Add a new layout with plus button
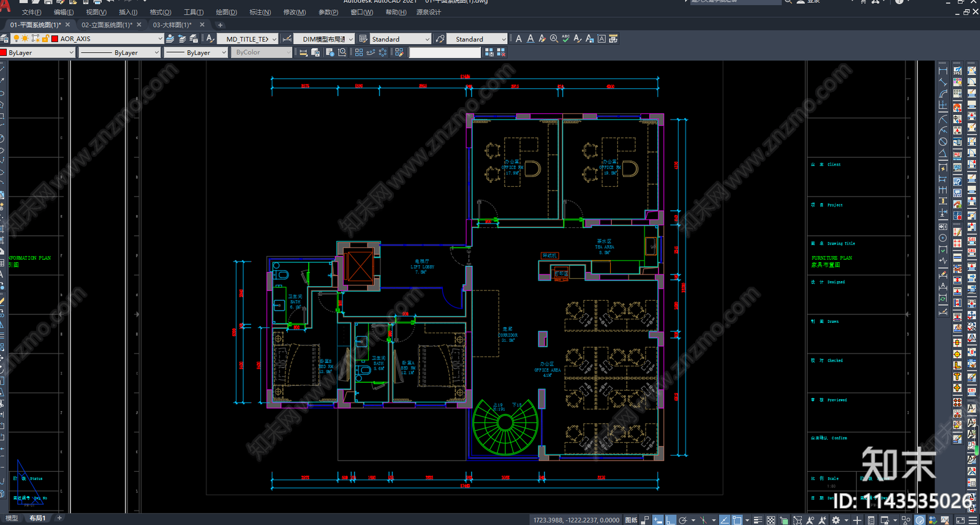The width and height of the screenshot is (980, 525). [x=59, y=518]
